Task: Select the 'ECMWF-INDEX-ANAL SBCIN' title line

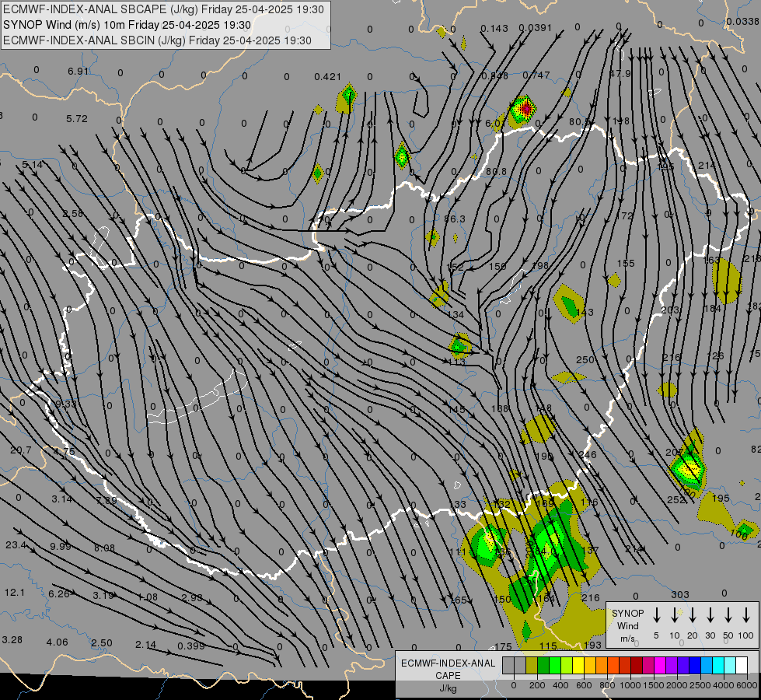Action: pos(157,40)
